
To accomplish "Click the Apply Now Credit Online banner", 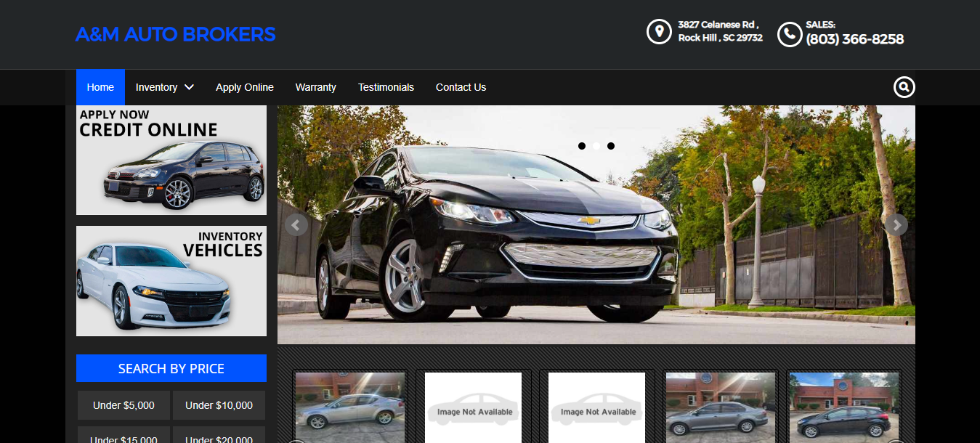I will 171,160.
